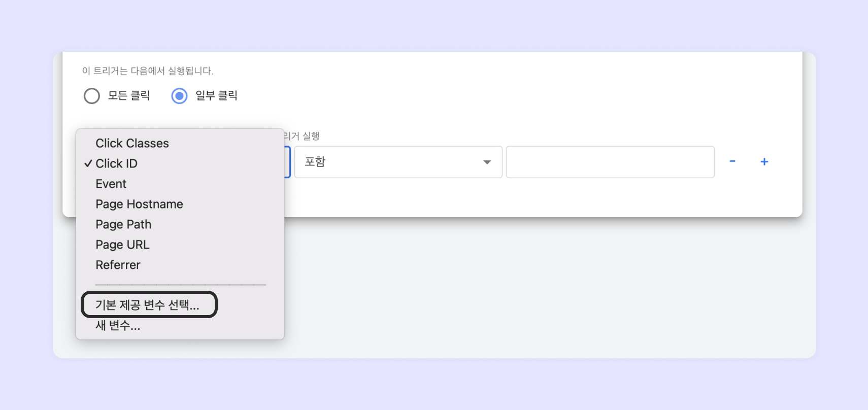Click the plus icon to add condition
868x410 pixels.
764,161
